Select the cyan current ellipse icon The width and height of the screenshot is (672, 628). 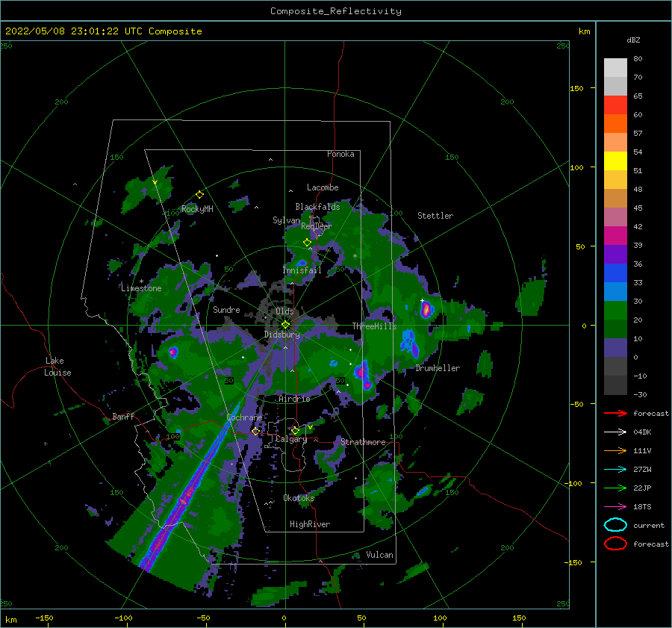615,525
